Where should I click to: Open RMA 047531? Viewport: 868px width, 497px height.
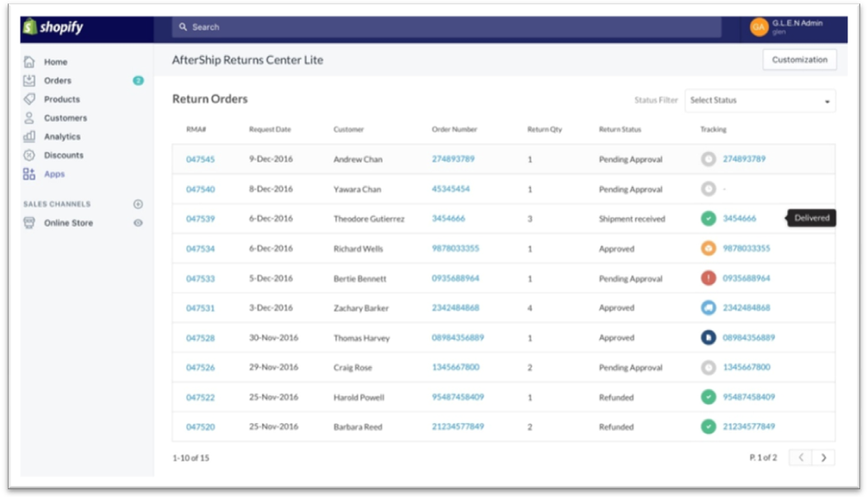coord(201,308)
